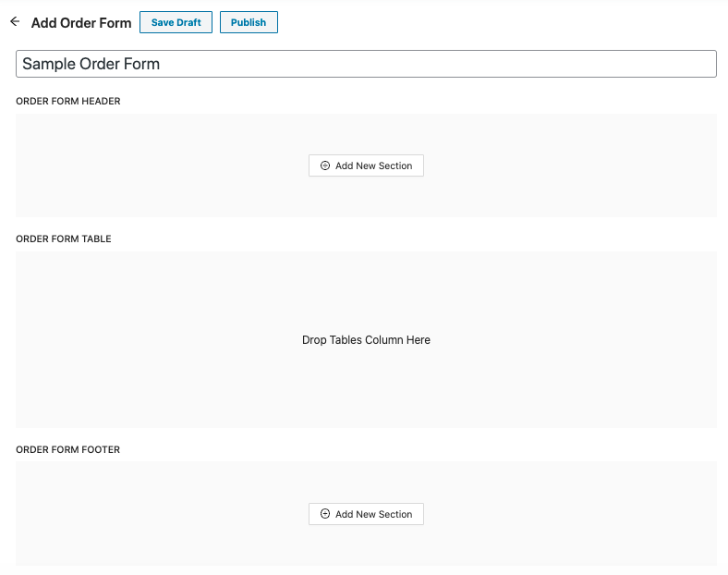Select the ORDER FORM FOOTER label

tap(67, 450)
